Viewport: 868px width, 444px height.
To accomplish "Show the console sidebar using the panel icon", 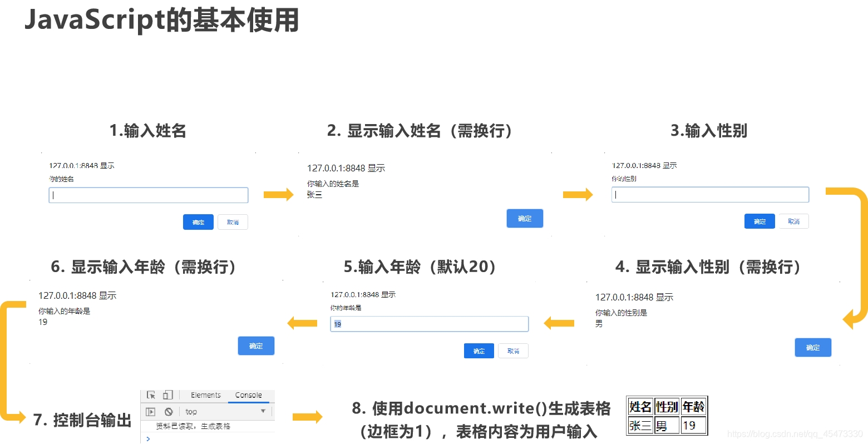I will 150,412.
